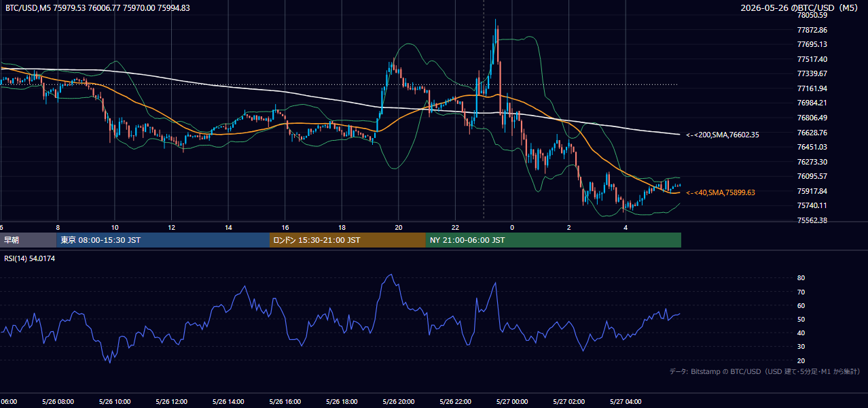Click price axis value 76273.30

[x=812, y=162]
